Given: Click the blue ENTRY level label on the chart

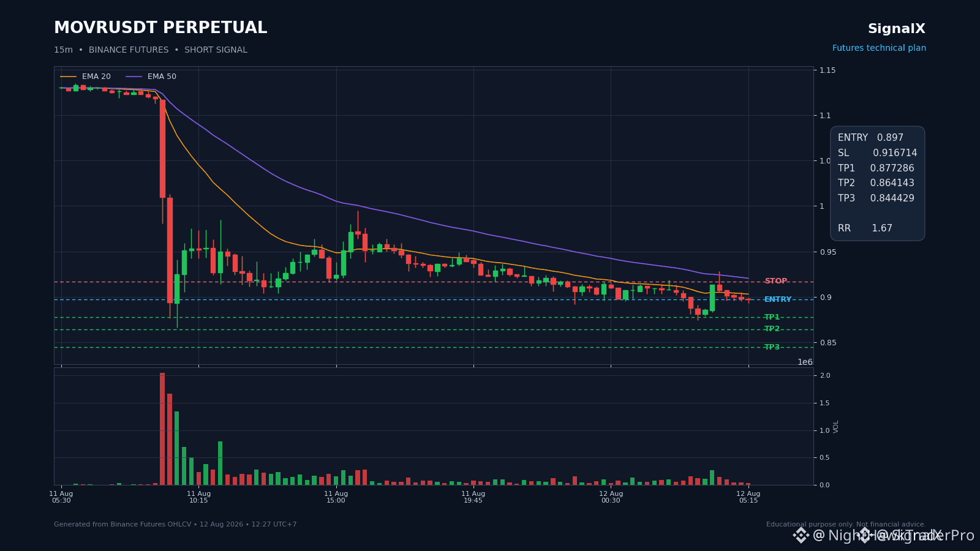Looking at the screenshot, I should tap(778, 299).
